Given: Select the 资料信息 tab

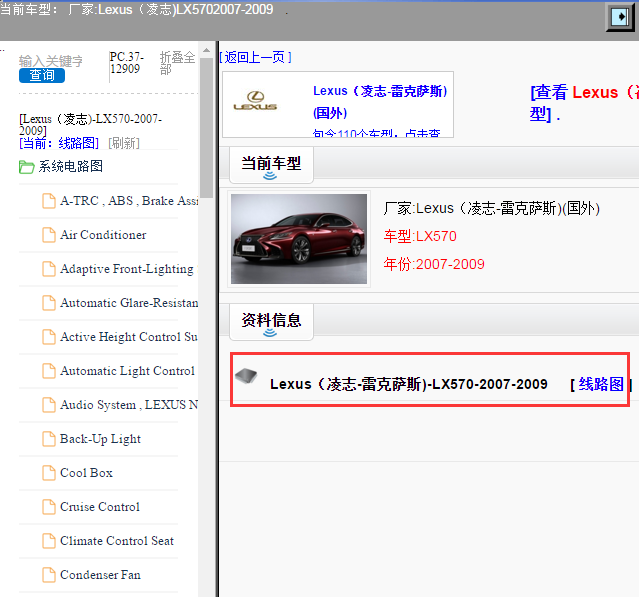Looking at the screenshot, I should click(271, 322).
